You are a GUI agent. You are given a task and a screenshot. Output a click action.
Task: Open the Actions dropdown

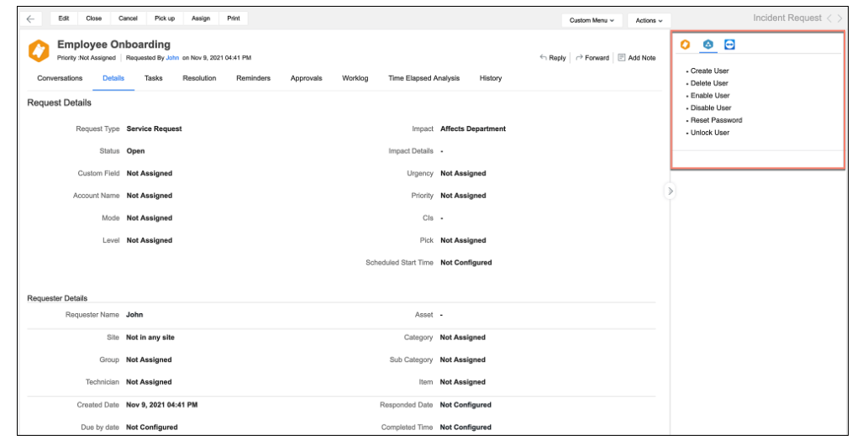click(649, 20)
